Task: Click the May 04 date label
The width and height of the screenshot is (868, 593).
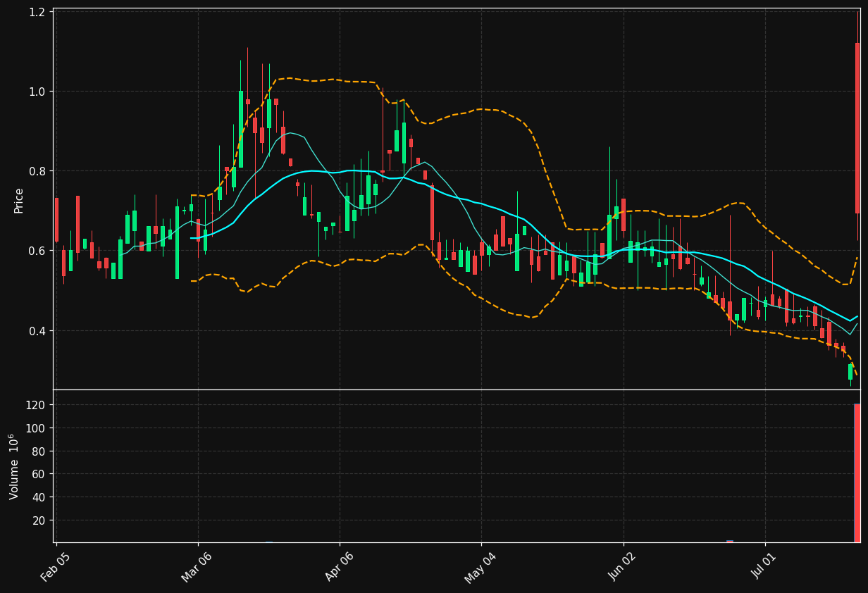Action: (480, 568)
